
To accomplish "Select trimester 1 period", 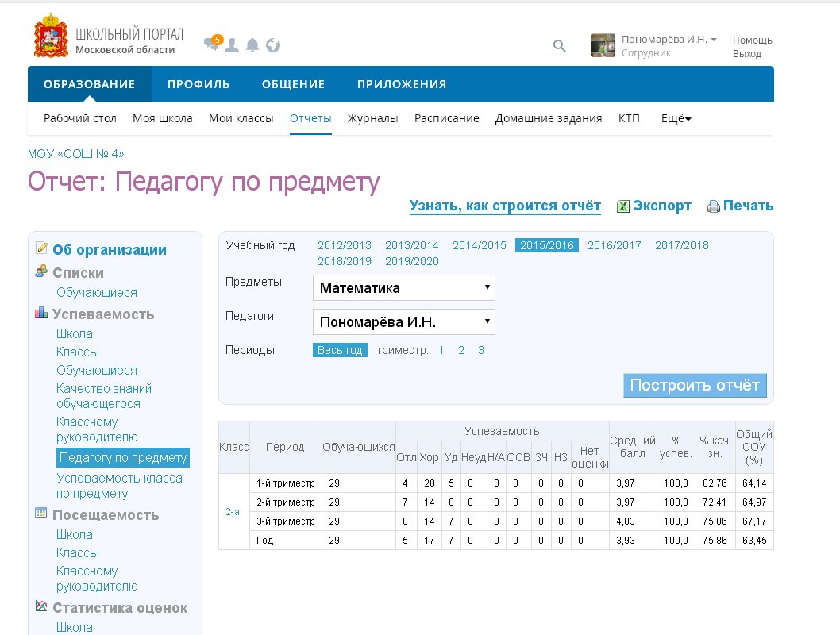I will [441, 350].
